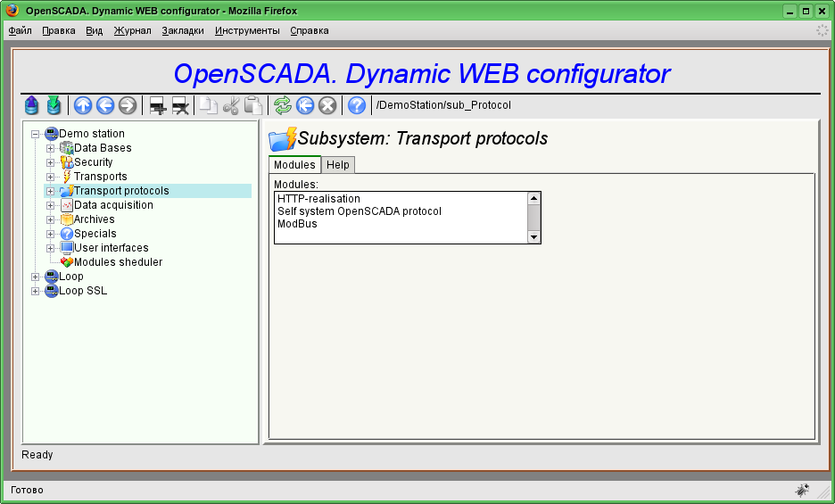Go up a level with the Up arrow icon
Viewport: 835px width, 504px height.
click(83, 105)
